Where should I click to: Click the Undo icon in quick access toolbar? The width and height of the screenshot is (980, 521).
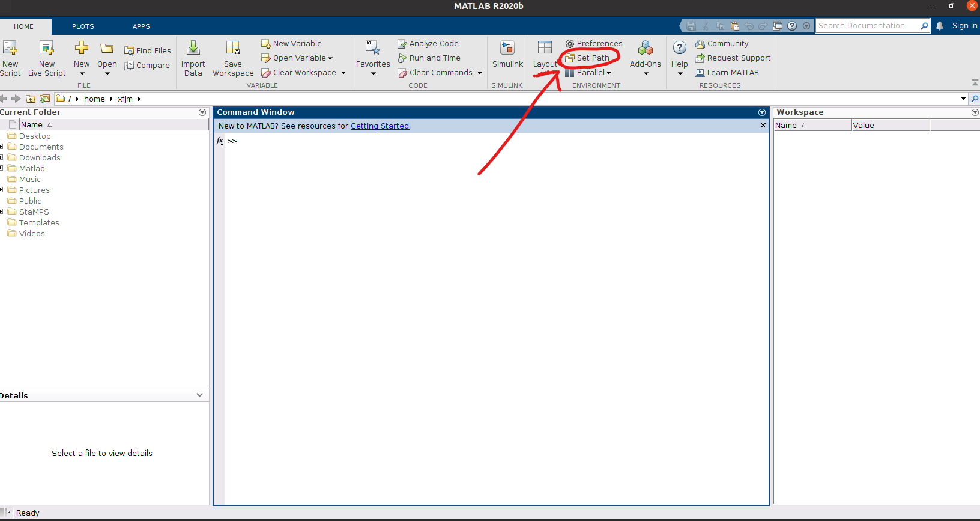pyautogui.click(x=749, y=26)
